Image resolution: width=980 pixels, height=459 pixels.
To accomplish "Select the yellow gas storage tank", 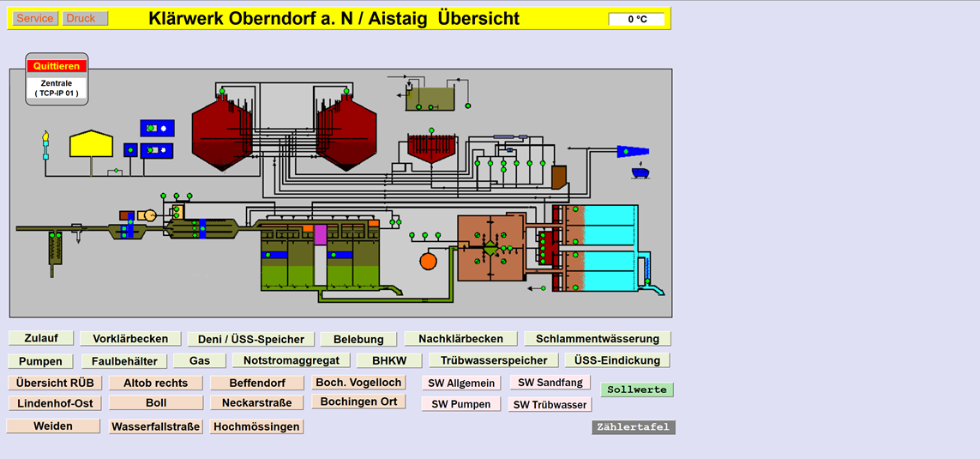I will (x=91, y=143).
